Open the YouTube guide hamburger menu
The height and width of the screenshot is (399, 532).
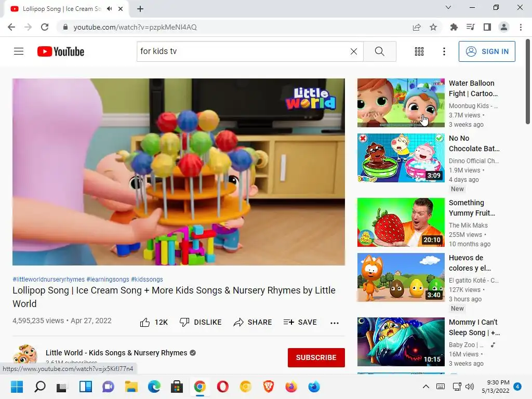point(19,51)
